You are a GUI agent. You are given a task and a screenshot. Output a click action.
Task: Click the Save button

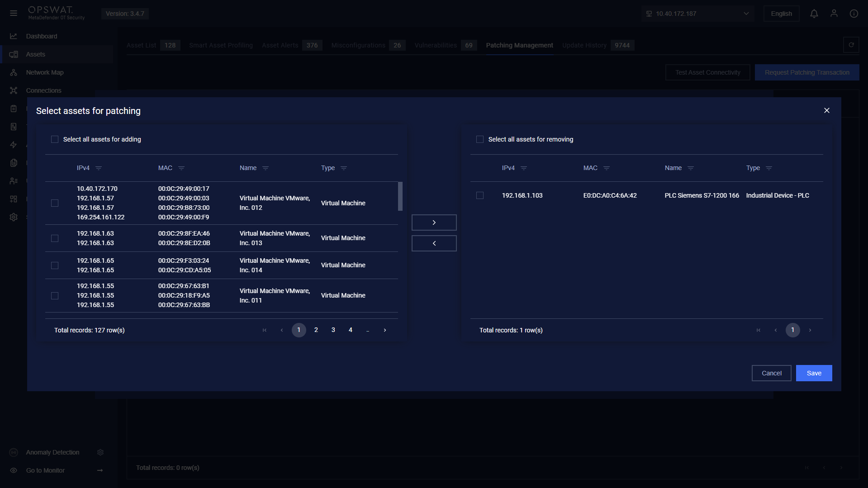[x=814, y=373]
